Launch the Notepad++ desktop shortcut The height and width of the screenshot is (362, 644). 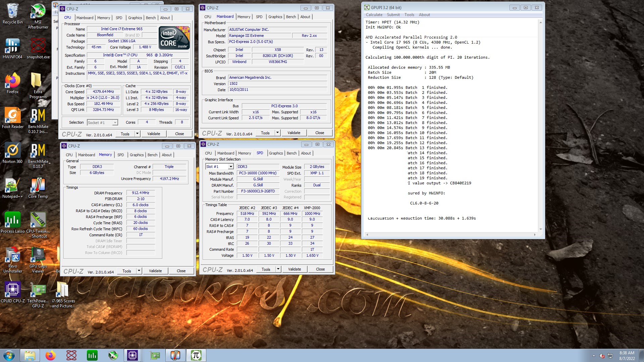point(12,188)
